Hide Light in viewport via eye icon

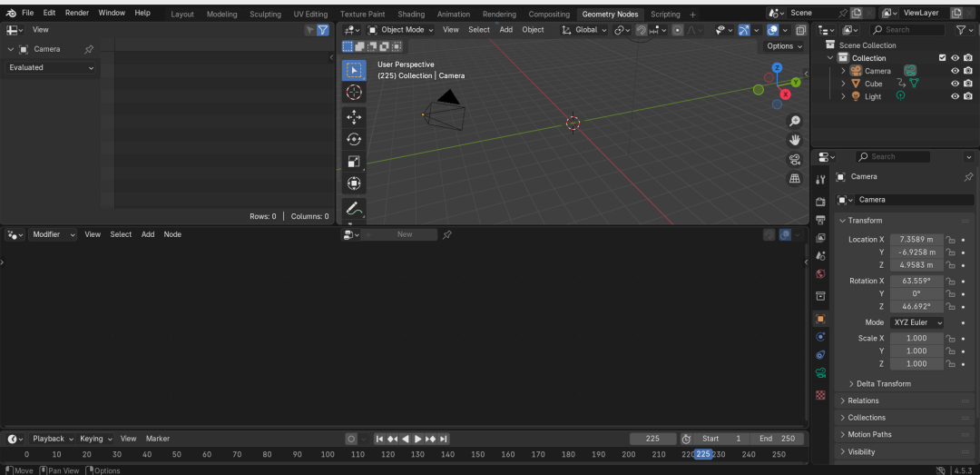955,96
